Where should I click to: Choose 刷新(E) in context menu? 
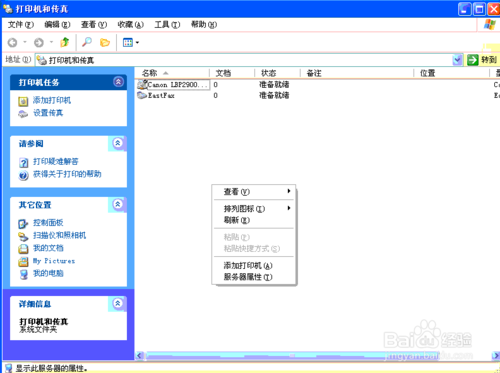click(254, 220)
